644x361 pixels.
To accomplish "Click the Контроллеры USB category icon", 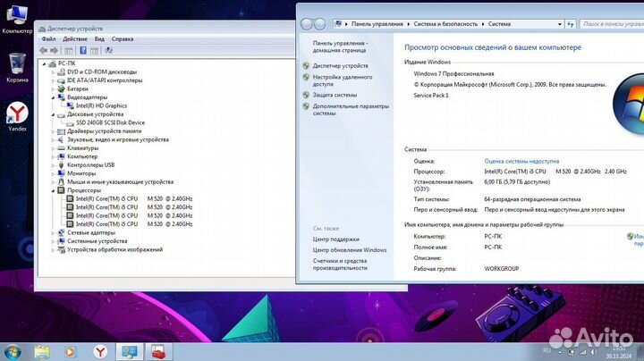I will click(61, 165).
